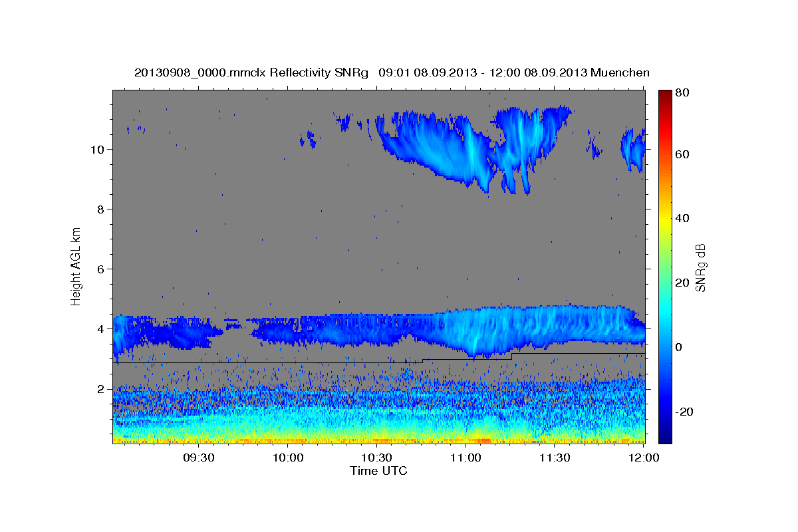Click the height tick label 4

(101, 329)
